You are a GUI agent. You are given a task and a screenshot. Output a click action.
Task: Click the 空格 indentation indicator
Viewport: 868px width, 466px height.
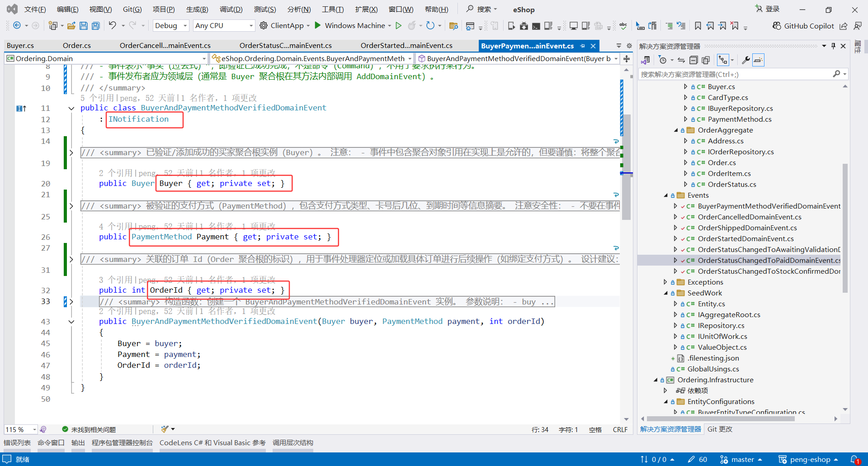click(x=595, y=429)
